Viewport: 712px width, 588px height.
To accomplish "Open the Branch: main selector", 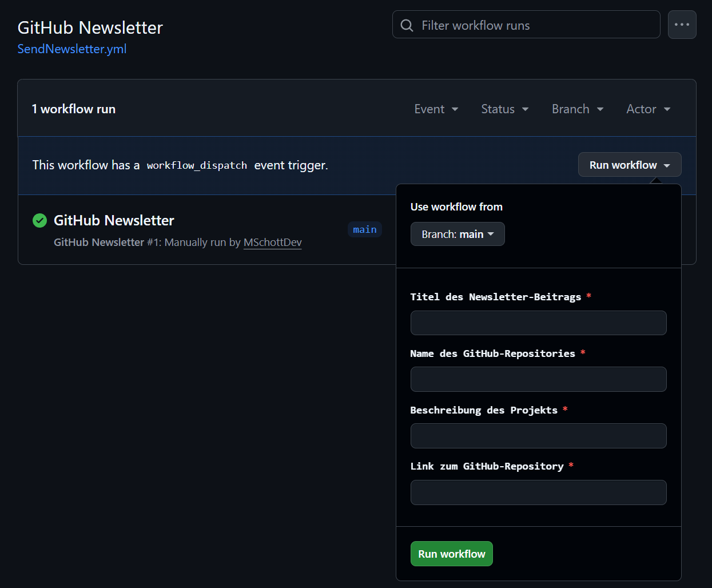I will (458, 234).
